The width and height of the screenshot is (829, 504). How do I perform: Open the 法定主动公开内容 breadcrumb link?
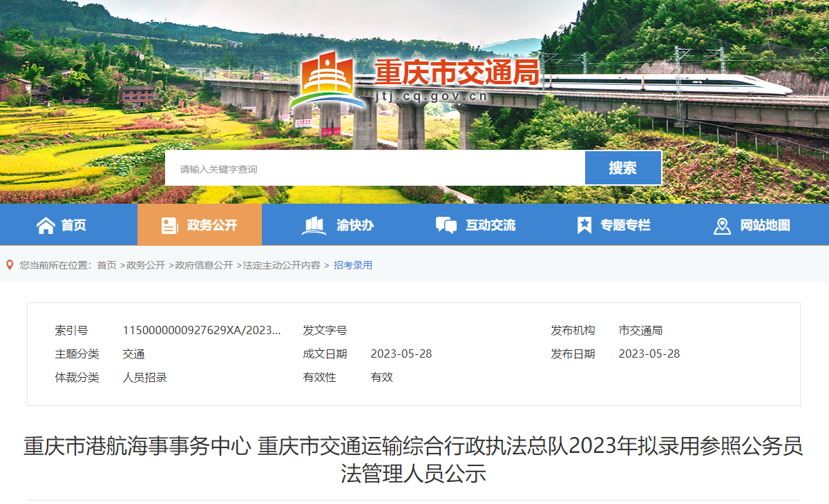tap(281, 265)
